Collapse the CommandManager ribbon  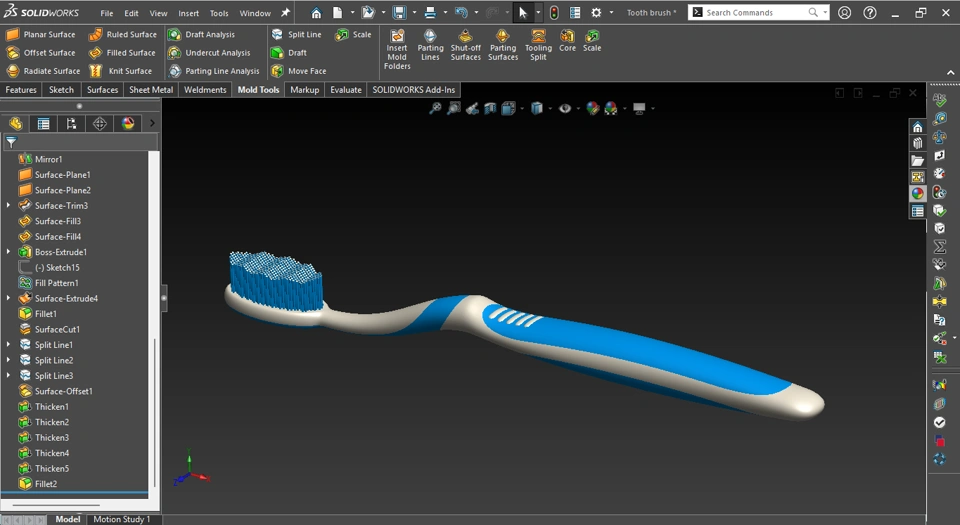pyautogui.click(x=950, y=72)
